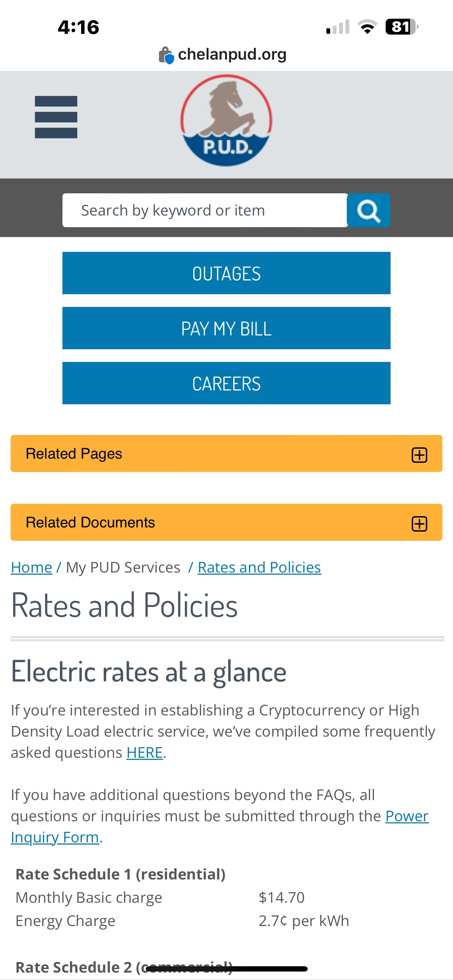Tap the Chelan P.U.D. horse logo

226,121
